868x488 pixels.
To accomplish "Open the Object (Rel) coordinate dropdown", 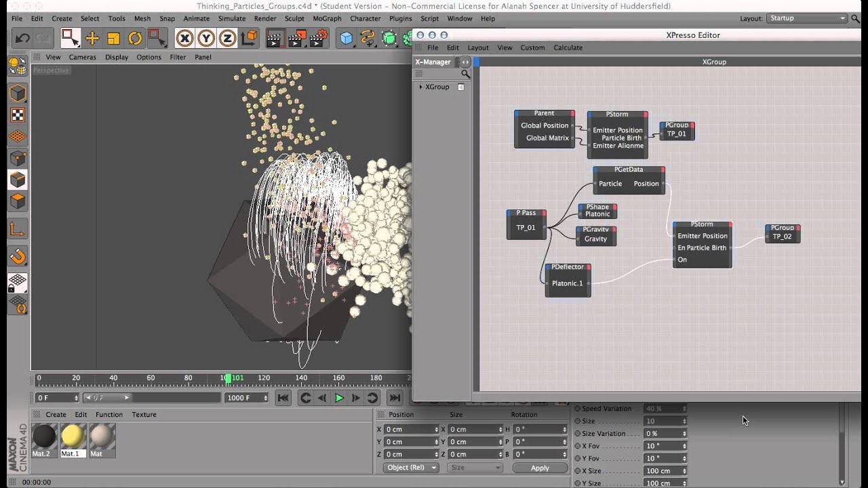I will [411, 468].
